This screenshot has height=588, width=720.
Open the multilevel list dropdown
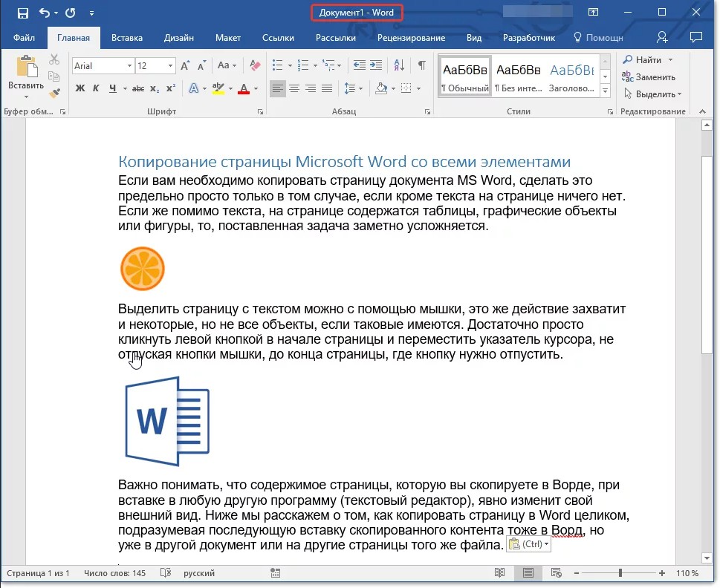coord(339,65)
